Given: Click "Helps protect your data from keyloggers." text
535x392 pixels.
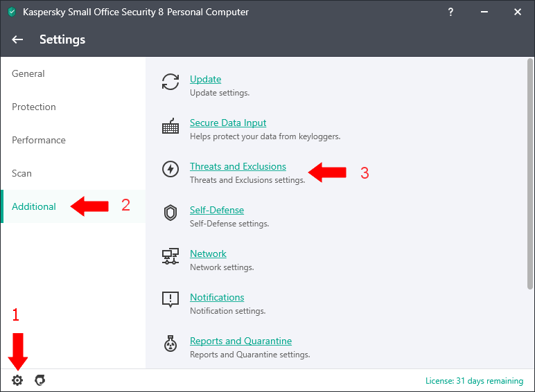Looking at the screenshot, I should click(265, 136).
